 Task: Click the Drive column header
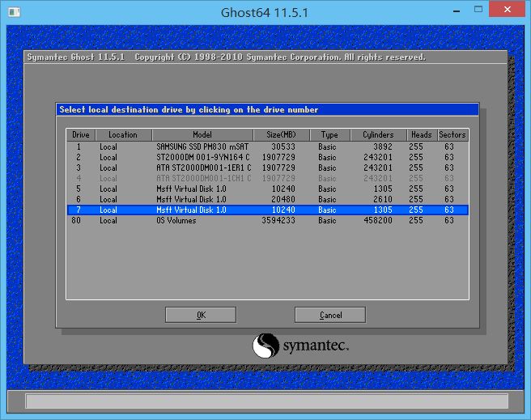[81, 135]
